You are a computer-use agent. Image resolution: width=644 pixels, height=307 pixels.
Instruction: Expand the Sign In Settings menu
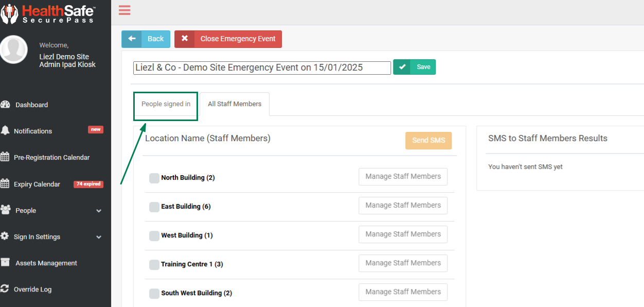point(51,237)
